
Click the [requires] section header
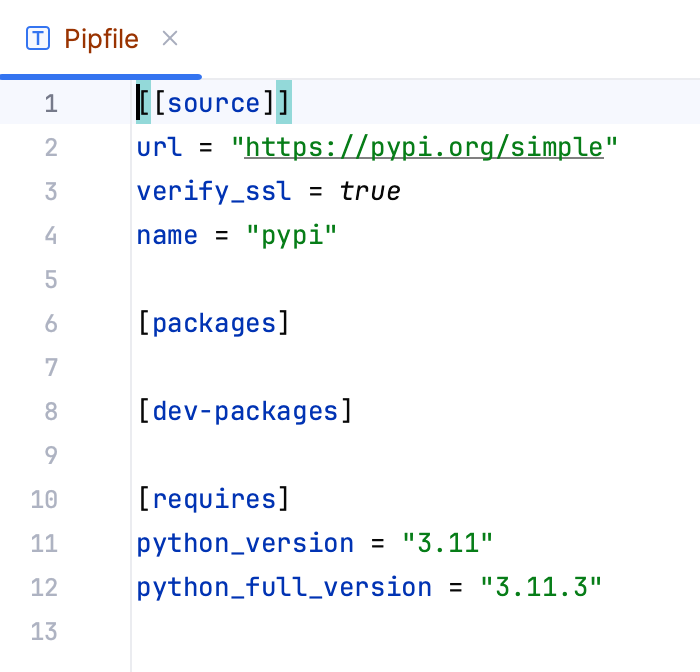coord(214,499)
